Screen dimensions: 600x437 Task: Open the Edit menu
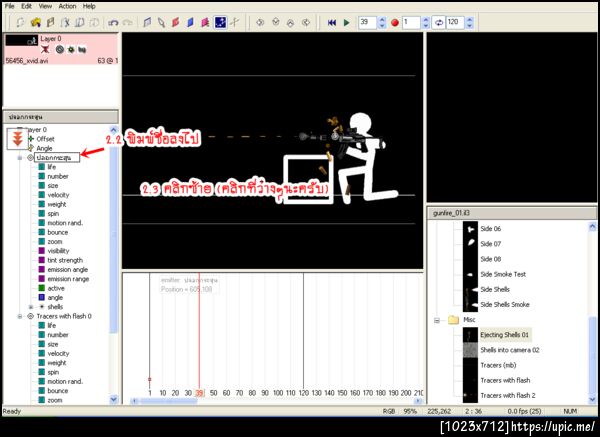point(26,6)
